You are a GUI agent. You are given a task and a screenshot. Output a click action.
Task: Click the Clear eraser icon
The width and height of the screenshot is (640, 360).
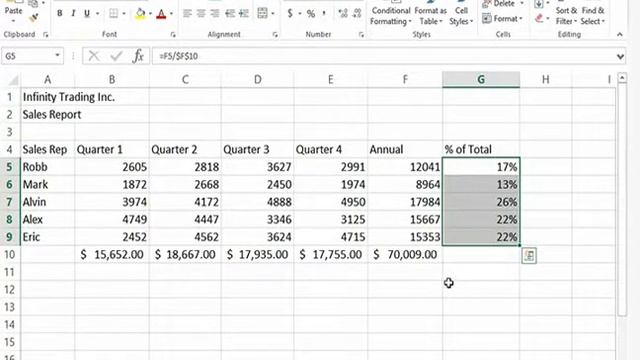540,18
